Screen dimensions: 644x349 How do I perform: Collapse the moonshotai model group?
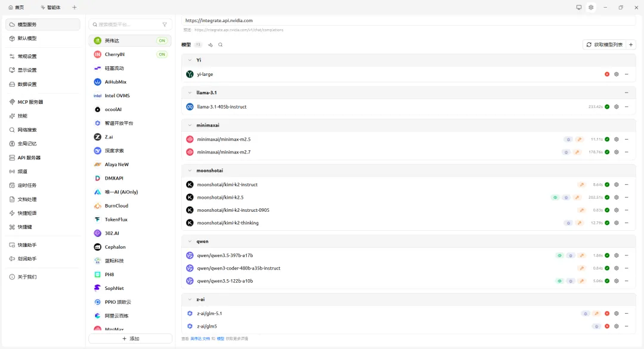pos(190,171)
